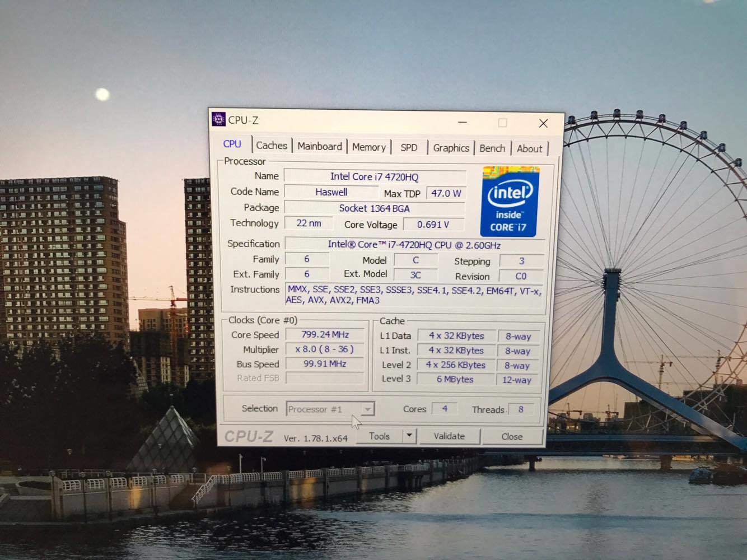Click the Core Speed value field
Screen dimensions: 747x560
point(325,334)
